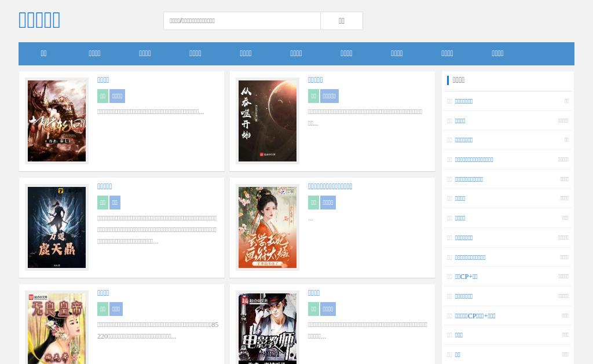Click the blue tag beside the 无良皇帝 cover
The width and height of the screenshot is (593, 364).
pos(116,309)
